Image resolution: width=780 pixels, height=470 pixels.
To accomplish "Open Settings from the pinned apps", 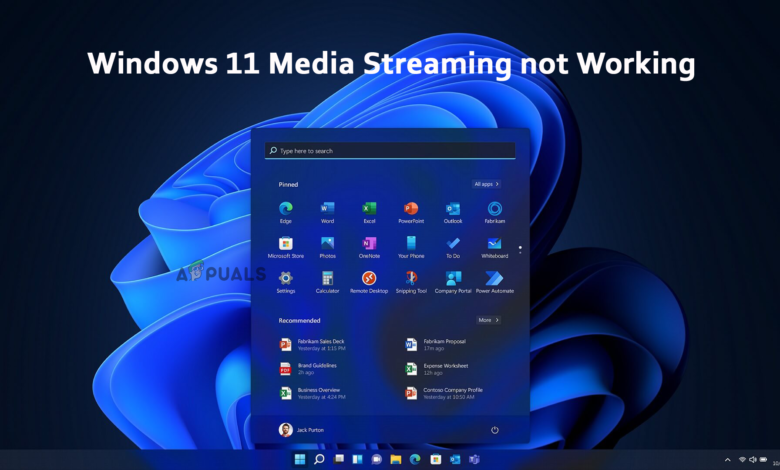I will click(x=286, y=282).
